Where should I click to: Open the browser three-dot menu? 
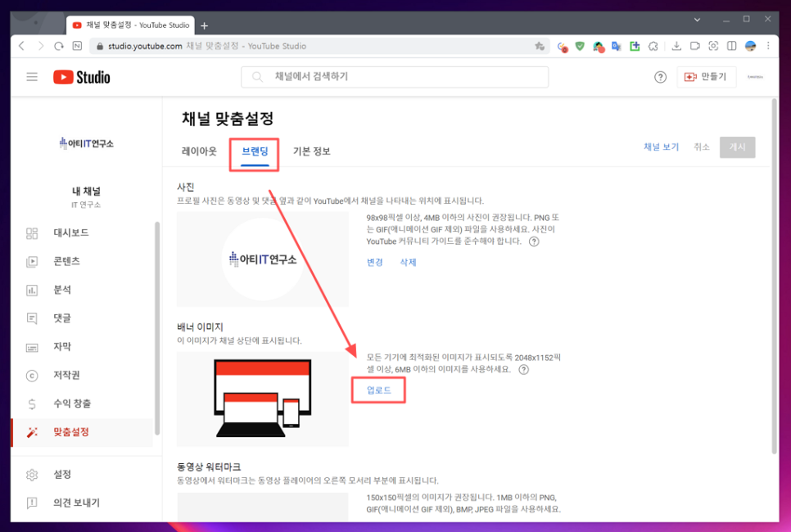(x=768, y=47)
